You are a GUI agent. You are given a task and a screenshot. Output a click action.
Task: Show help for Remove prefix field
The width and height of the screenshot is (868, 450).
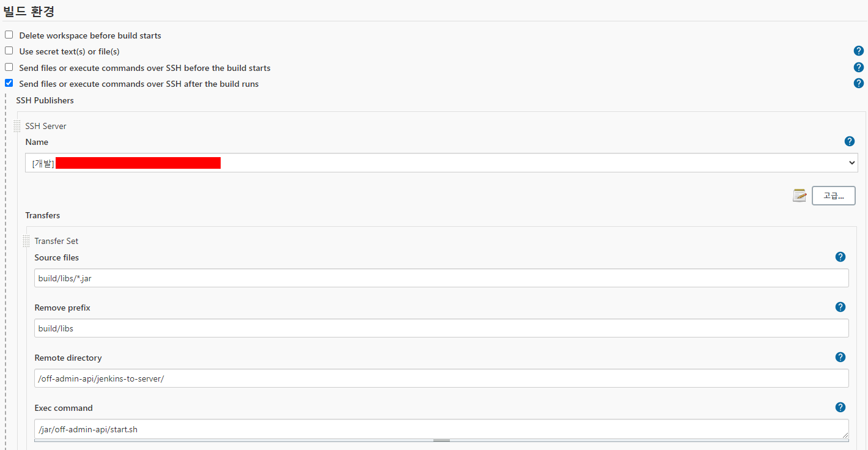840,307
